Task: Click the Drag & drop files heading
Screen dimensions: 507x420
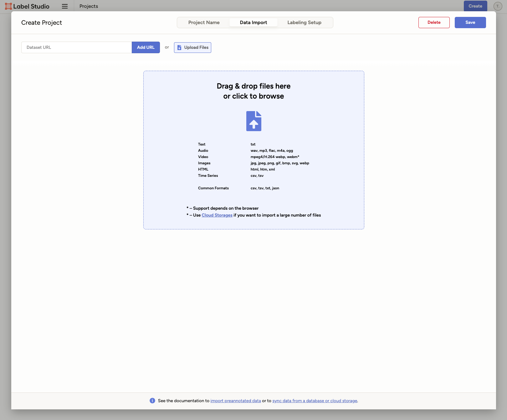Action: tap(254, 91)
